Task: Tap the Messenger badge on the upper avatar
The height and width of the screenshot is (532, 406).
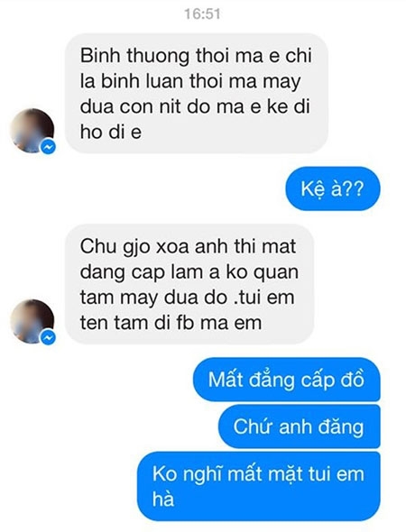Action: [x=49, y=147]
